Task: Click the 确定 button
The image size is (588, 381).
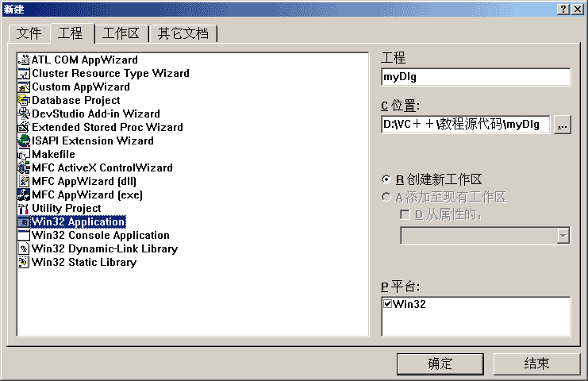Action: click(440, 364)
